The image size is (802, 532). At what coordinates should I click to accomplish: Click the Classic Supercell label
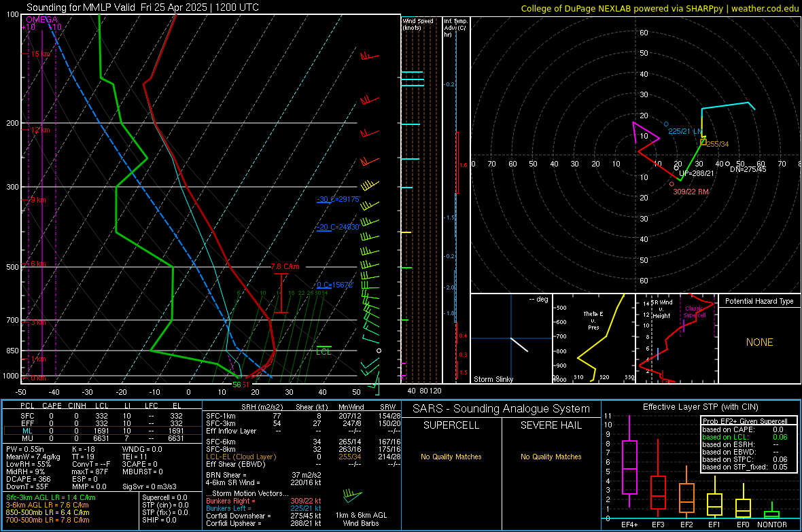pos(695,312)
